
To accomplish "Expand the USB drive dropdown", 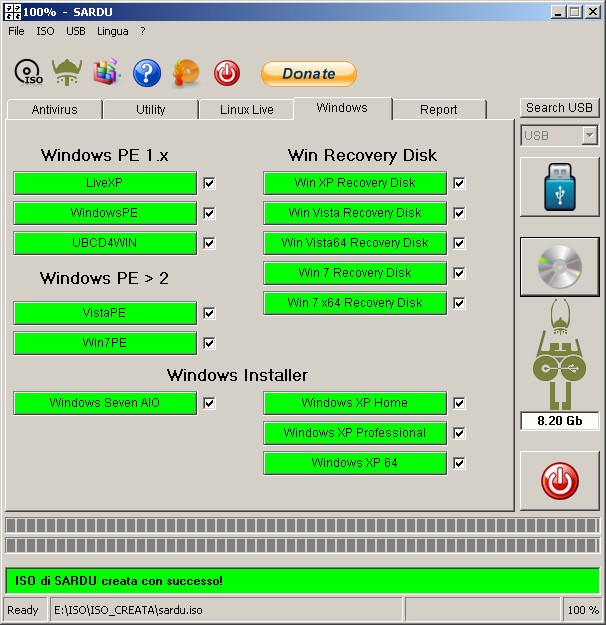I will (x=589, y=136).
